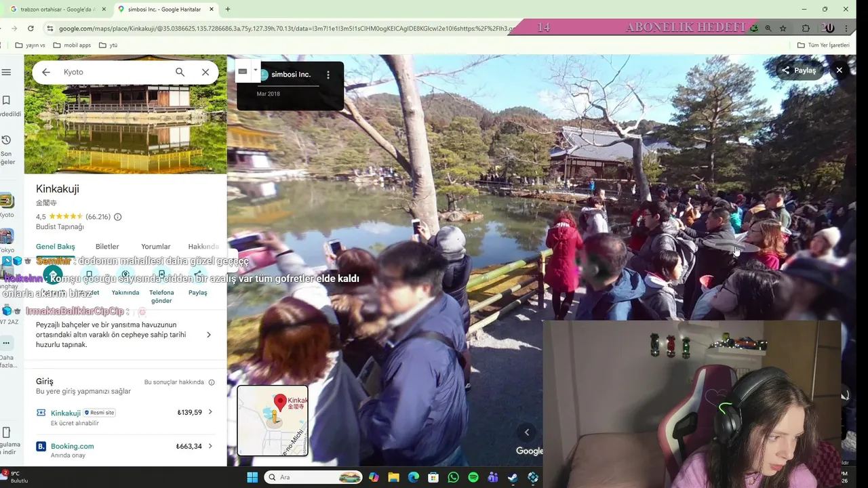868x488 pixels.
Task: Click the 9°C Bulutlu weather widget
Action: coord(15,477)
